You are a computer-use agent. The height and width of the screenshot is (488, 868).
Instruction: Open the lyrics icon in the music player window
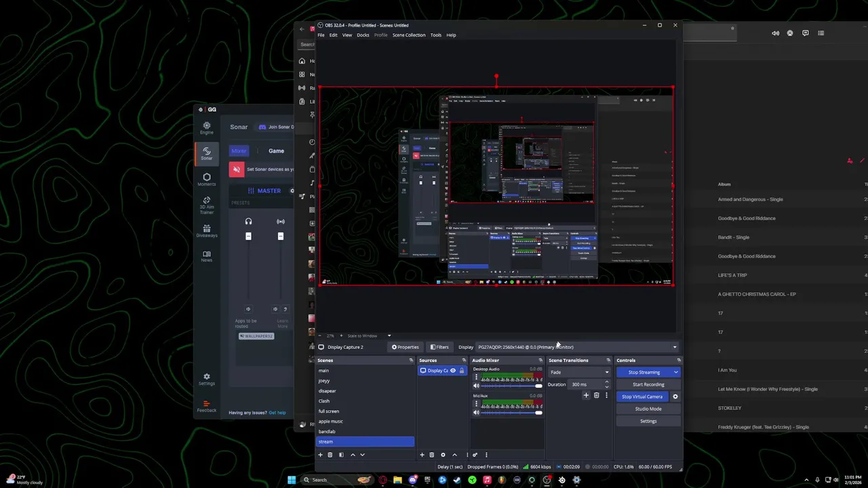[806, 33]
